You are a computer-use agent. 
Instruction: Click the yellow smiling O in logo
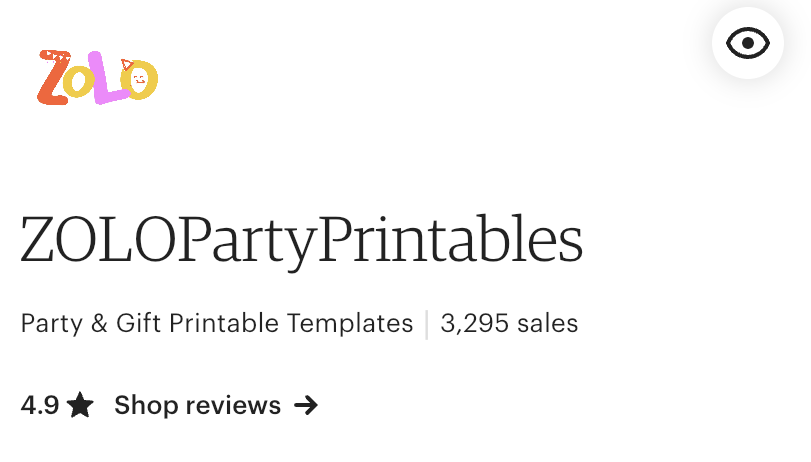click(x=141, y=81)
